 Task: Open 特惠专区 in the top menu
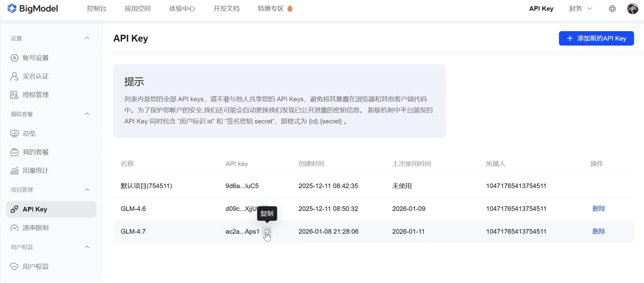270,9
